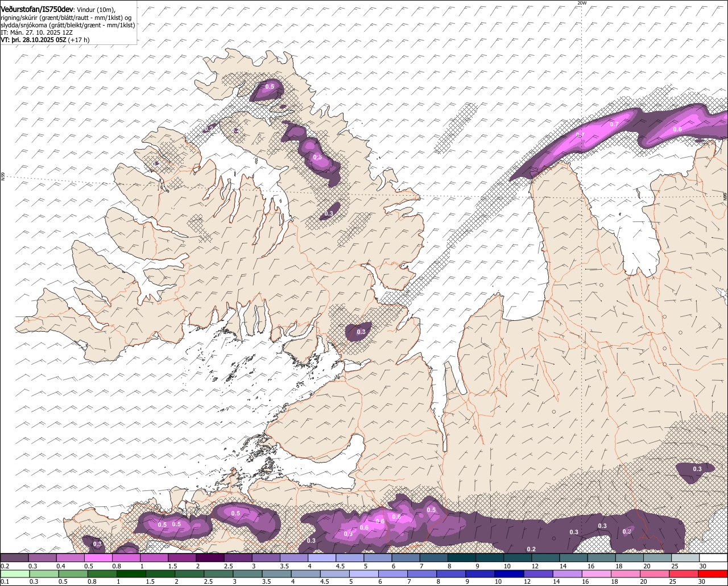The image size is (728, 586).
Task: Click the darkest purple 2 swatch in upper legend row
Action: pos(210,558)
